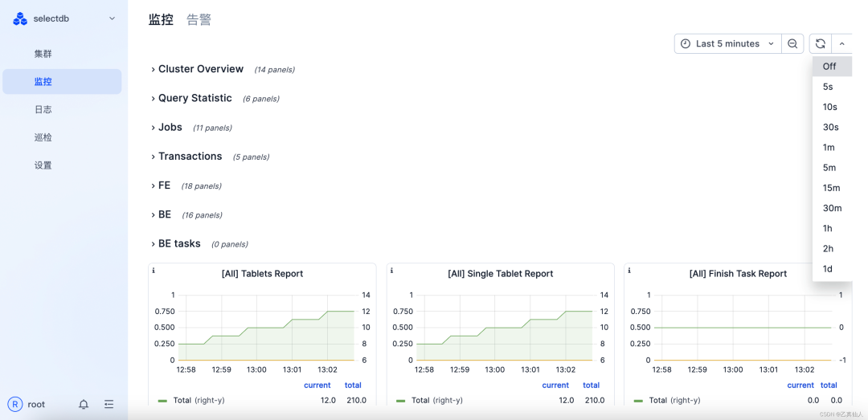
Task: Open the selectdb cluster switcher dropdown
Action: pos(112,18)
